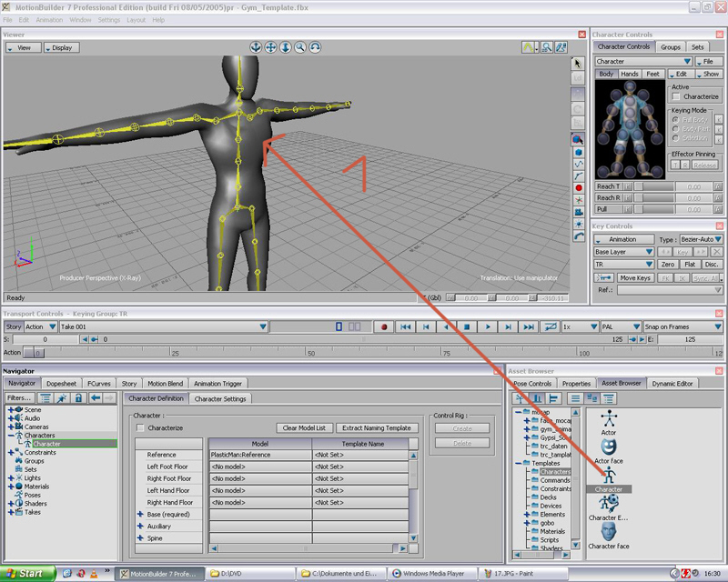Click the Actor asset icon
Image resolution: width=728 pixels, height=582 pixels.
(609, 418)
